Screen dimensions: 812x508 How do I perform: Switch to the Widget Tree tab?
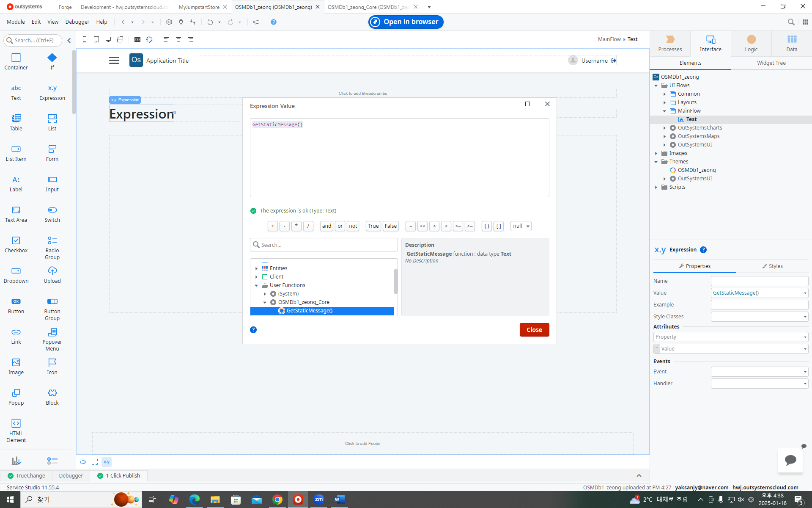pyautogui.click(x=771, y=63)
